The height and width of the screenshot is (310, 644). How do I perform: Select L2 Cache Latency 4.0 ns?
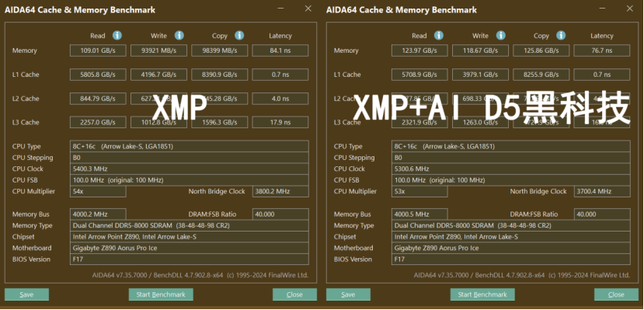[280, 99]
